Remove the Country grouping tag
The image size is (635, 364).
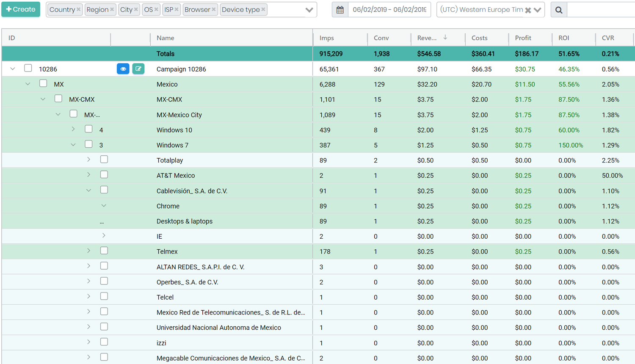[78, 10]
